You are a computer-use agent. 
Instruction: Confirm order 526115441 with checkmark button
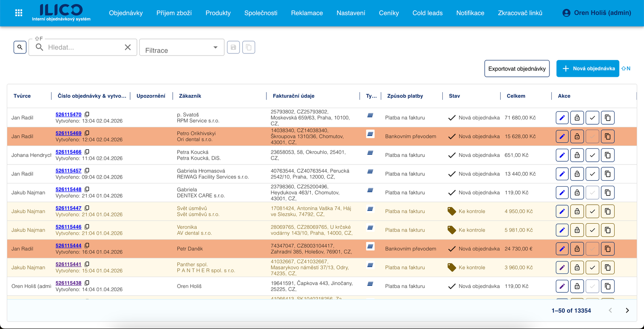[592, 267]
